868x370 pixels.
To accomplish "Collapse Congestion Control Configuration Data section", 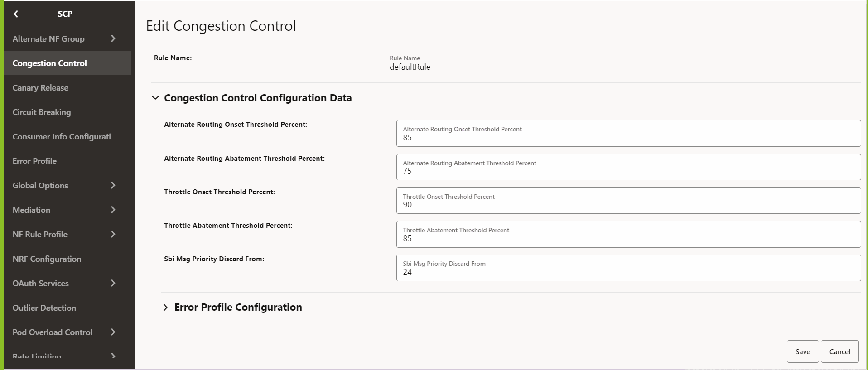I will tap(155, 98).
